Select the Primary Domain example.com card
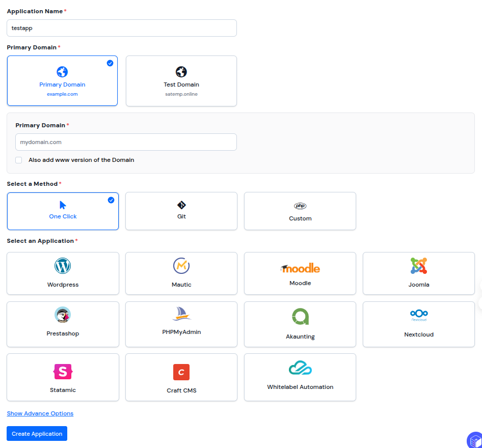The width and height of the screenshot is (482, 448). pyautogui.click(x=62, y=81)
